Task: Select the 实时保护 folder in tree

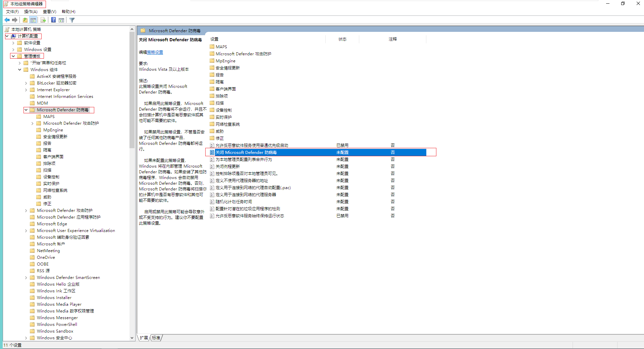Action: coord(51,184)
